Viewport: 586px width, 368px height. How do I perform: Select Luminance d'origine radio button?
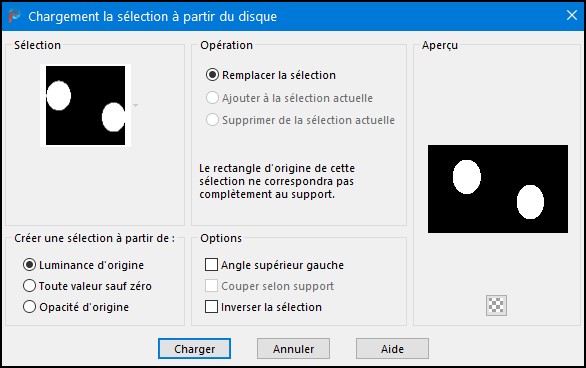(30, 265)
